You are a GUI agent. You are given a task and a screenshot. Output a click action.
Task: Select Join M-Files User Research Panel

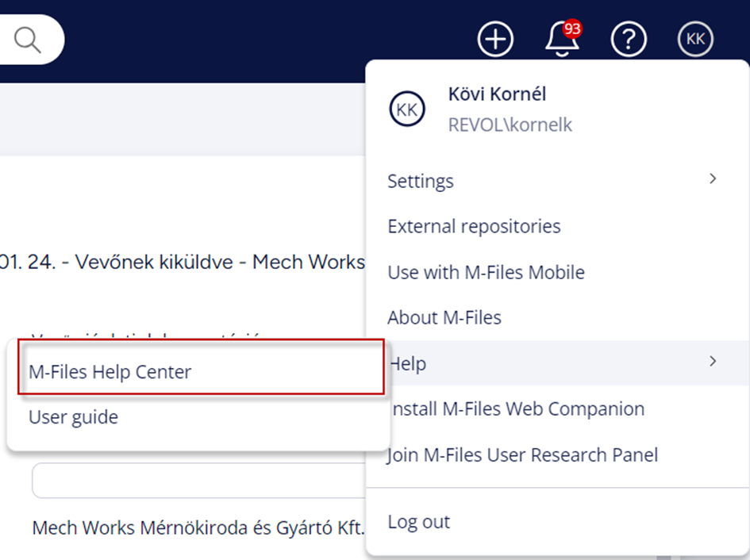tap(558, 455)
